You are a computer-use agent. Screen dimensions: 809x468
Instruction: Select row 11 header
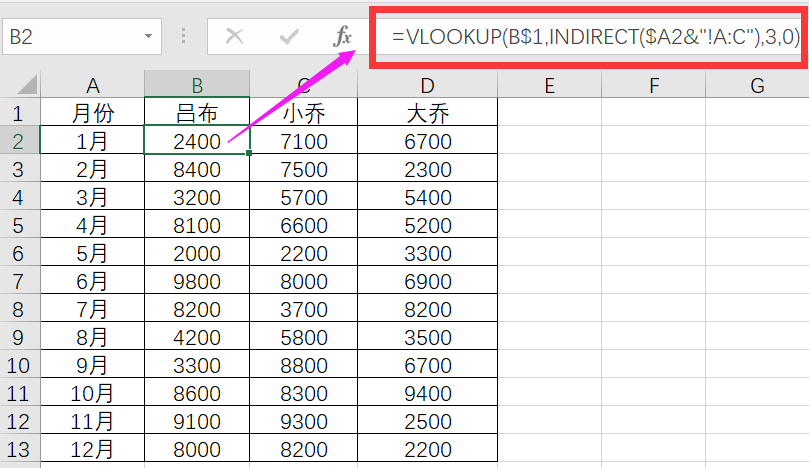click(x=19, y=393)
